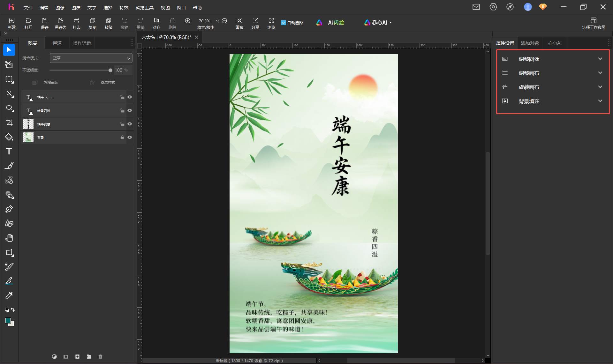Select the Pen path tool
Image resolution: width=613 pixels, height=364 pixels.
pos(9,209)
